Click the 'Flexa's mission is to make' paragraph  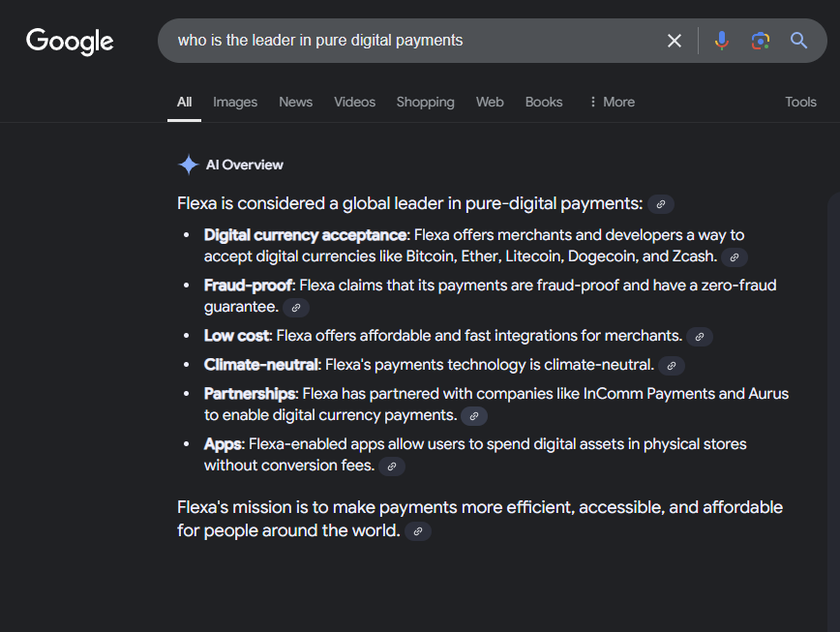[480, 519]
